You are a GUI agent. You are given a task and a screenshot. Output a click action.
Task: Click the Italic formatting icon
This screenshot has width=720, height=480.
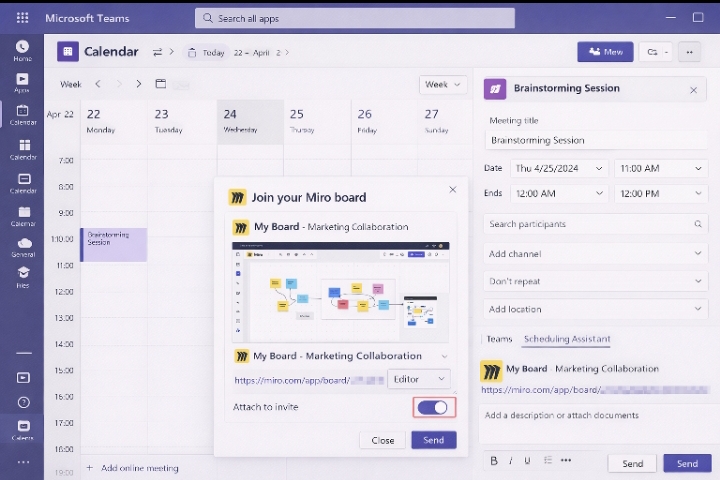[512, 461]
